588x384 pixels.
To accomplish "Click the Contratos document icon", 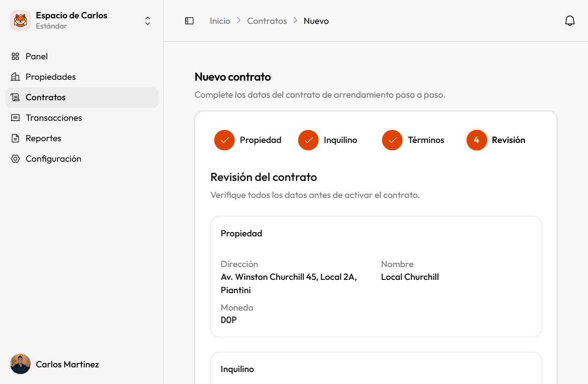I will click(15, 97).
